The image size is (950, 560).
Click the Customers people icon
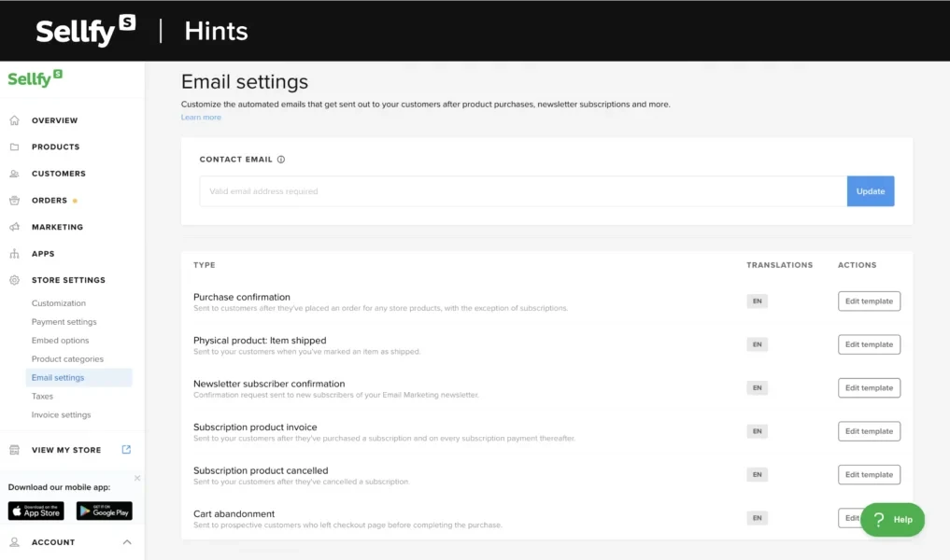point(14,174)
